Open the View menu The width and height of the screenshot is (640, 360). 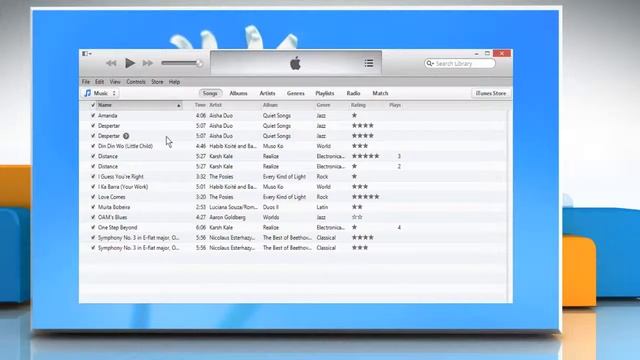click(x=115, y=82)
